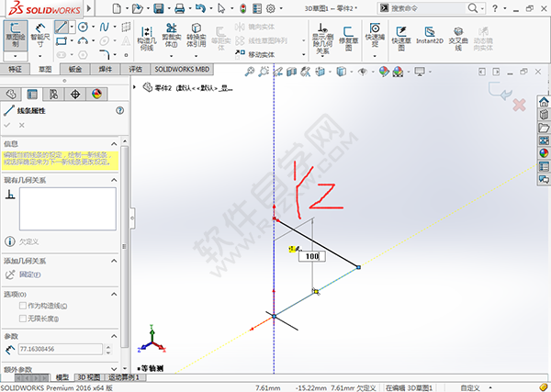Expand the Additional Parameters (额外参数) section
Screen dimensions: 551x392
coord(114,369)
